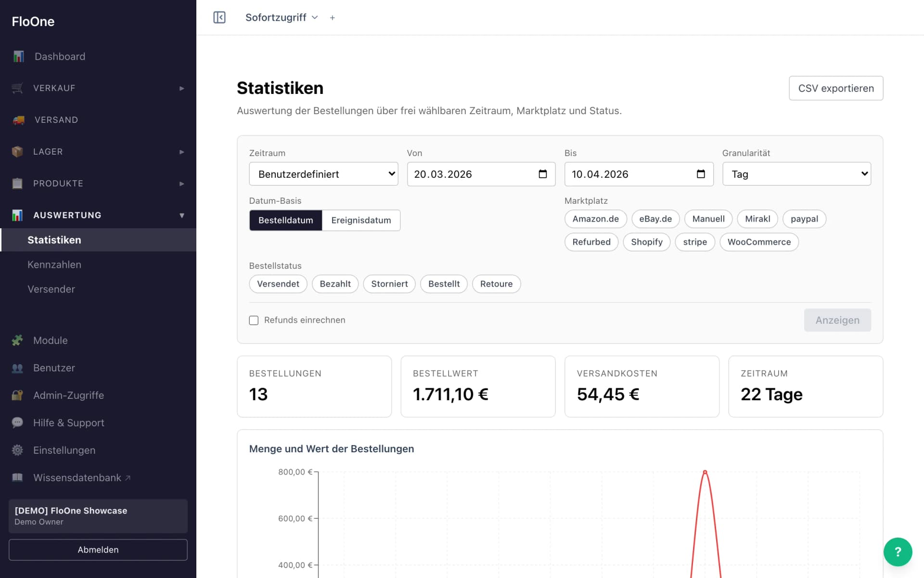Open the Zeitraum Benutzerdefiniert dropdown

[x=323, y=174]
